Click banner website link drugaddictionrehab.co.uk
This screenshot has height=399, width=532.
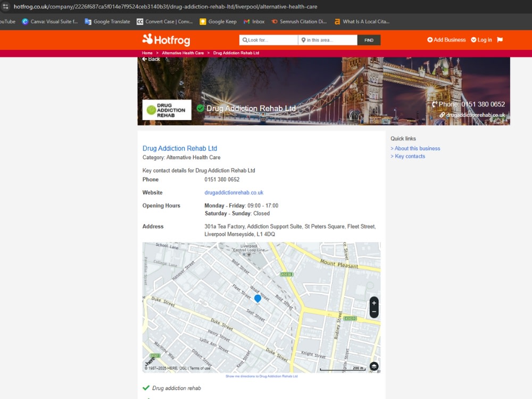tap(475, 115)
